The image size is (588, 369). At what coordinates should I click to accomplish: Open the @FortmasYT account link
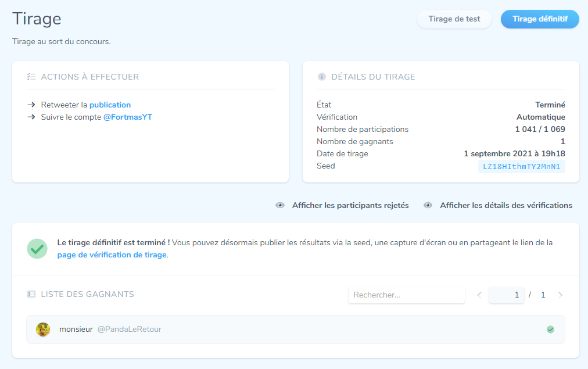pos(128,117)
